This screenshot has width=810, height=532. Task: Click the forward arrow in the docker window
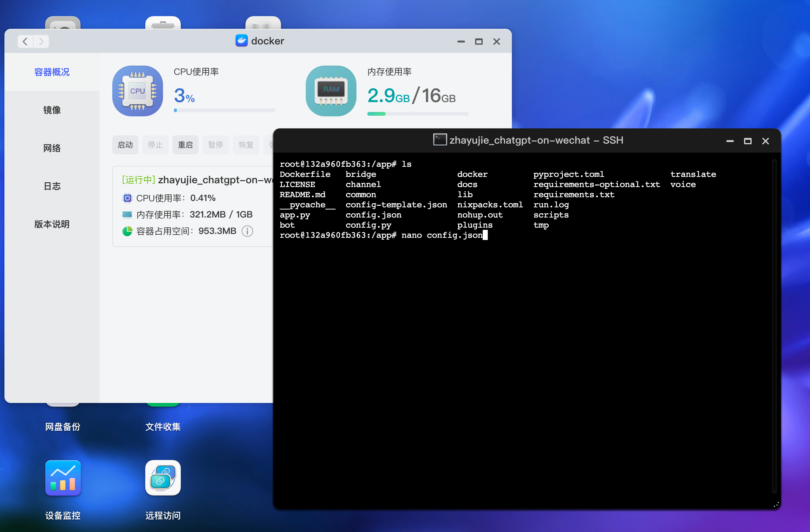[41, 42]
